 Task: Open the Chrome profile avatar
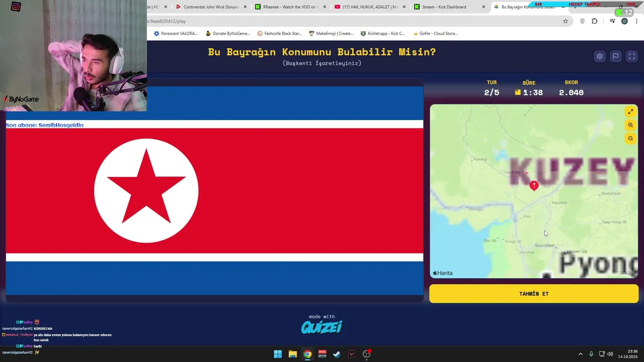624,21
